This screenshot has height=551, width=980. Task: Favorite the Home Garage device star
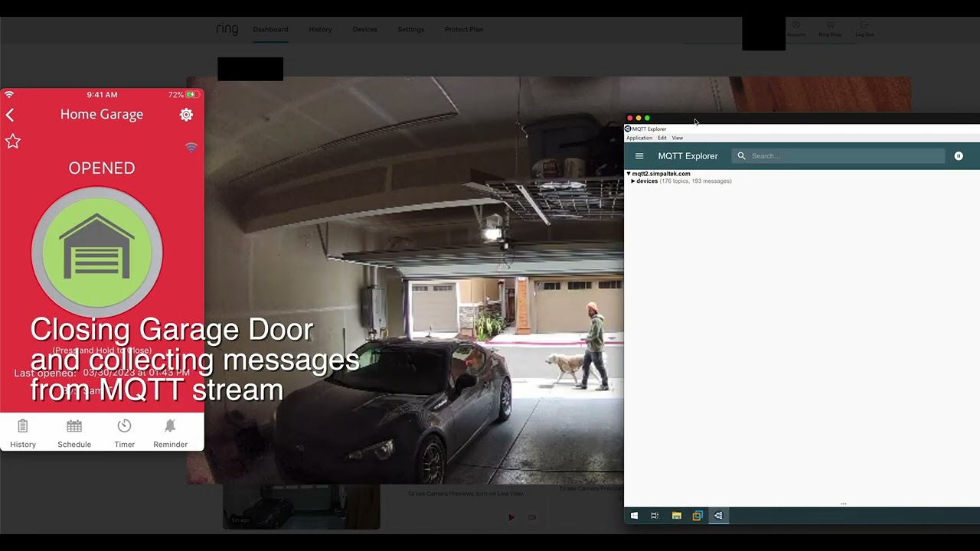click(x=13, y=142)
